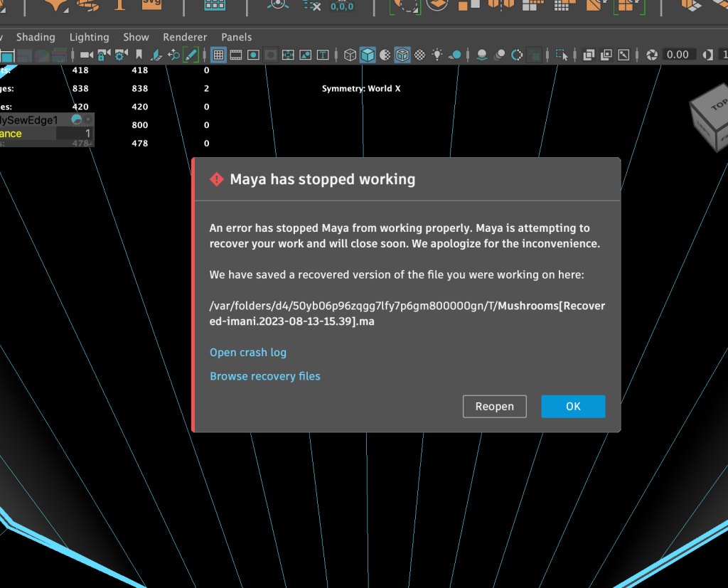This screenshot has width=728, height=588.
Task: Open the Panels menu
Action: pyautogui.click(x=236, y=37)
